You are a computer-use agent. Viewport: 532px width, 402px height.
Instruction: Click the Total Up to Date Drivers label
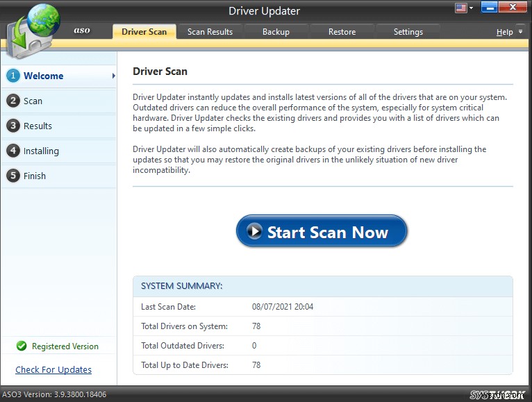pos(185,365)
